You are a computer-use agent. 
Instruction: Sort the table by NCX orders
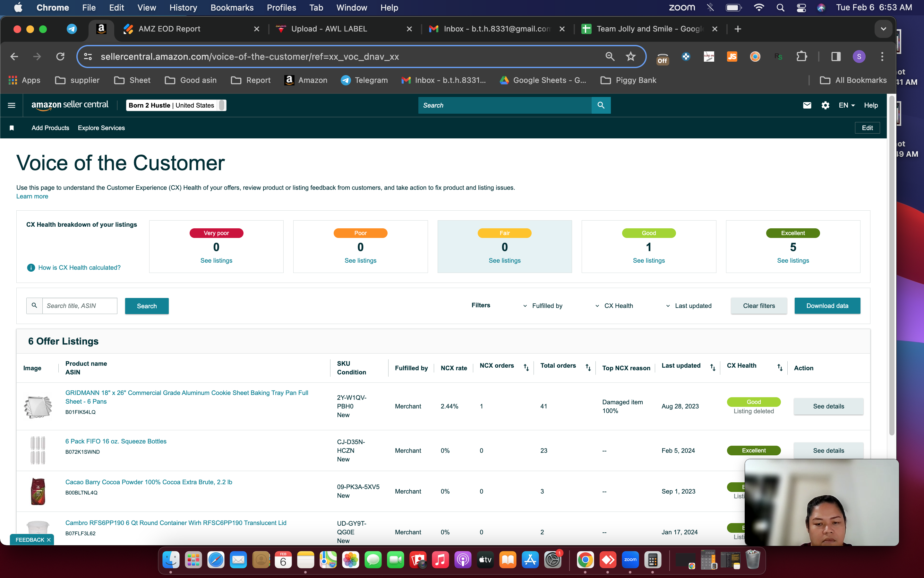pos(526,367)
